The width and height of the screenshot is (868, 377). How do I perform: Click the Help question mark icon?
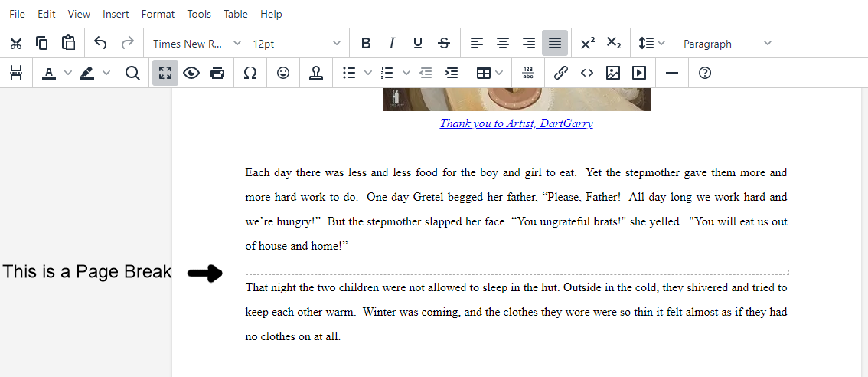705,73
